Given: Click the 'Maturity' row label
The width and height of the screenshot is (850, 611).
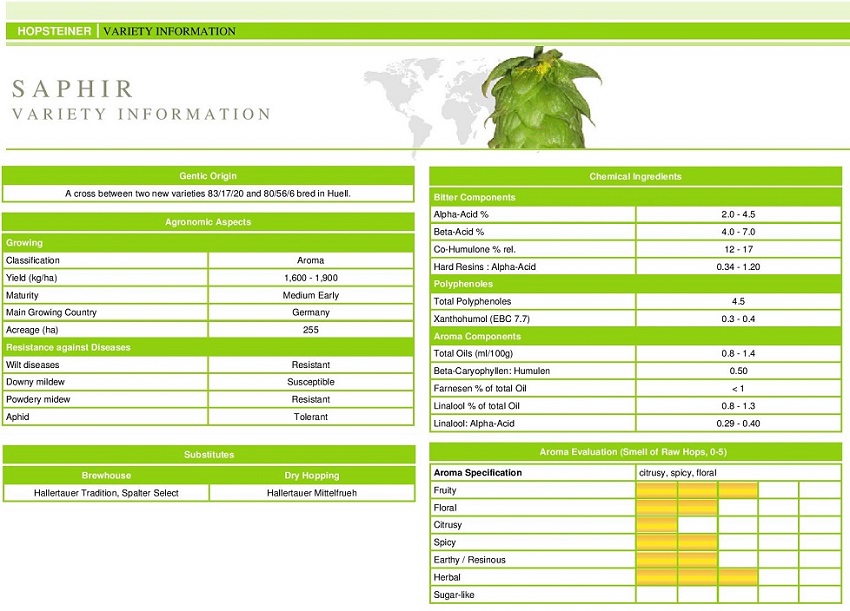Looking at the screenshot, I should click(x=22, y=295).
